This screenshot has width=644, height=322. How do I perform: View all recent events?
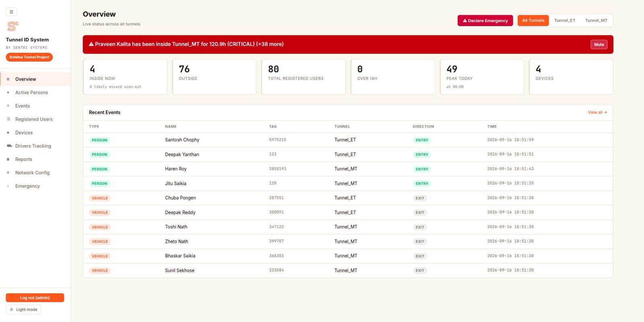coord(597,112)
